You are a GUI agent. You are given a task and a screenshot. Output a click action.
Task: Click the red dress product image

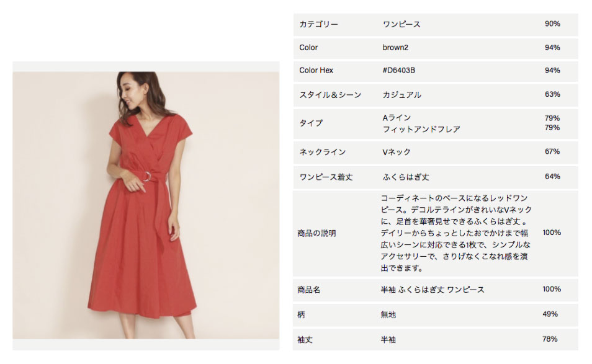[x=146, y=205]
